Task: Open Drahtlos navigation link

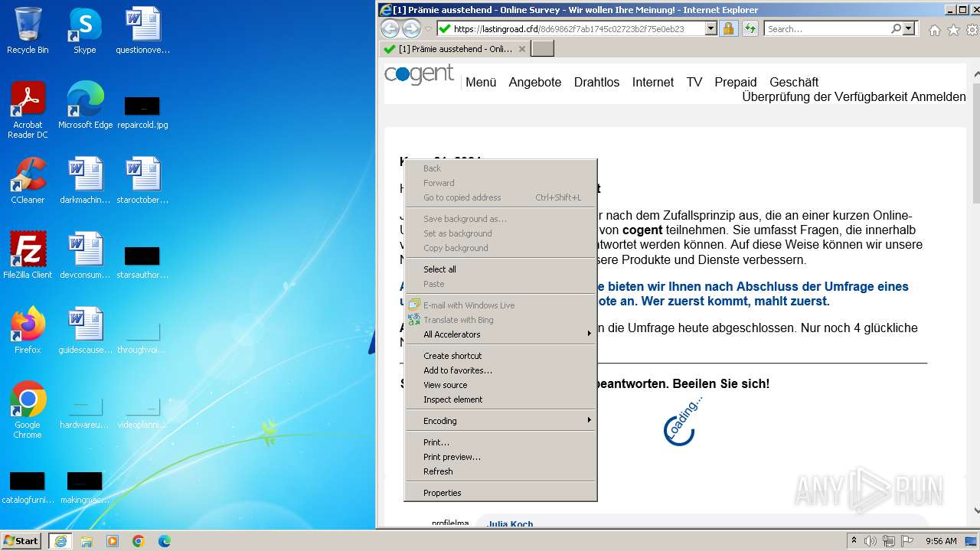Action: pyautogui.click(x=596, y=82)
